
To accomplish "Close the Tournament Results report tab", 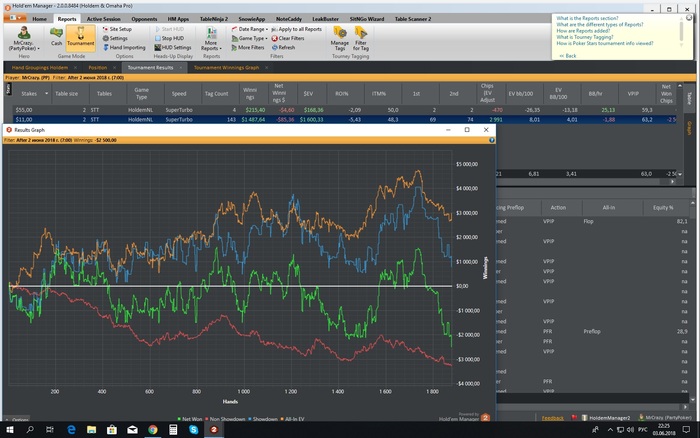I will pos(181,68).
